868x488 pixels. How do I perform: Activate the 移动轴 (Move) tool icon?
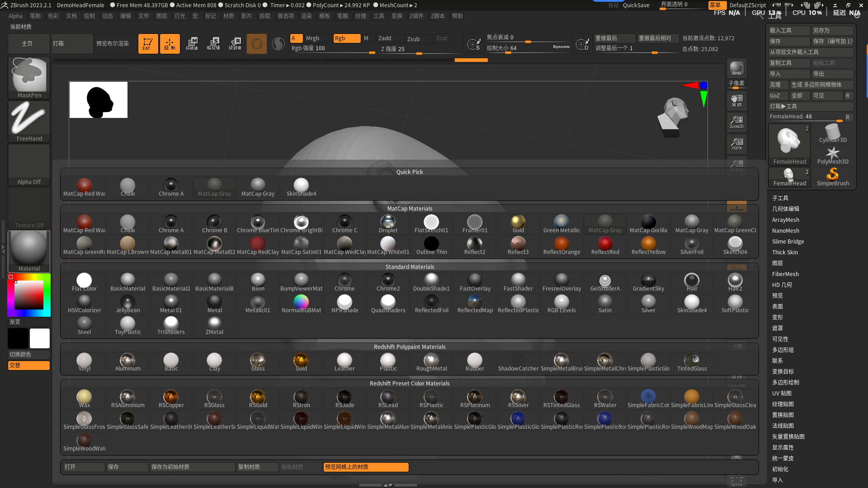coord(193,43)
